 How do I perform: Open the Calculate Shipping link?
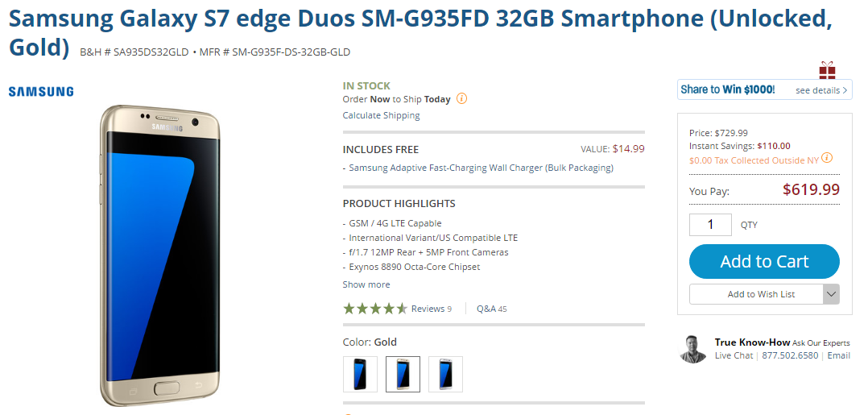point(381,115)
